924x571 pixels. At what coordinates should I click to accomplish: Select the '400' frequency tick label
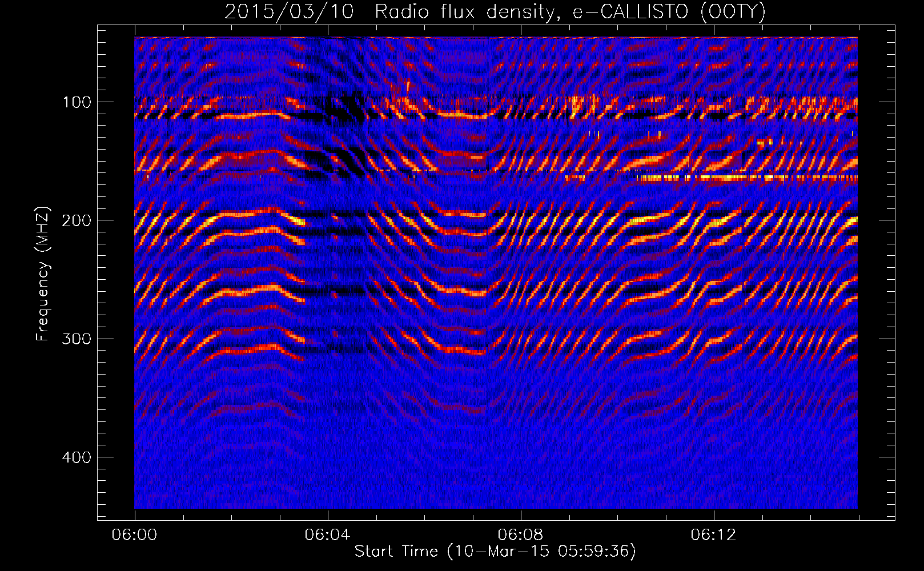(x=76, y=457)
